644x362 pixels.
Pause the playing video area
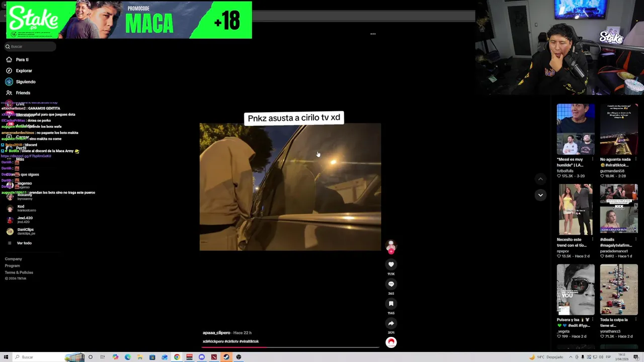pyautogui.click(x=290, y=187)
